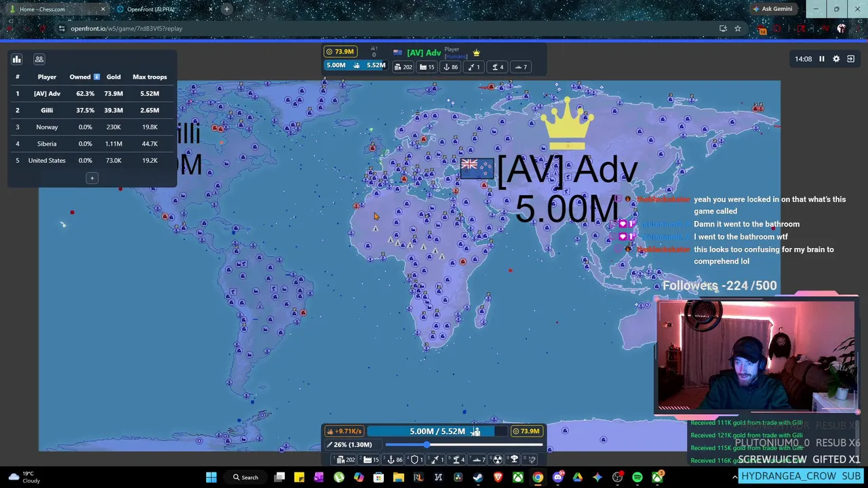Open the leaderboard chart icon
Screen dimensions: 868x488
pos(17,59)
